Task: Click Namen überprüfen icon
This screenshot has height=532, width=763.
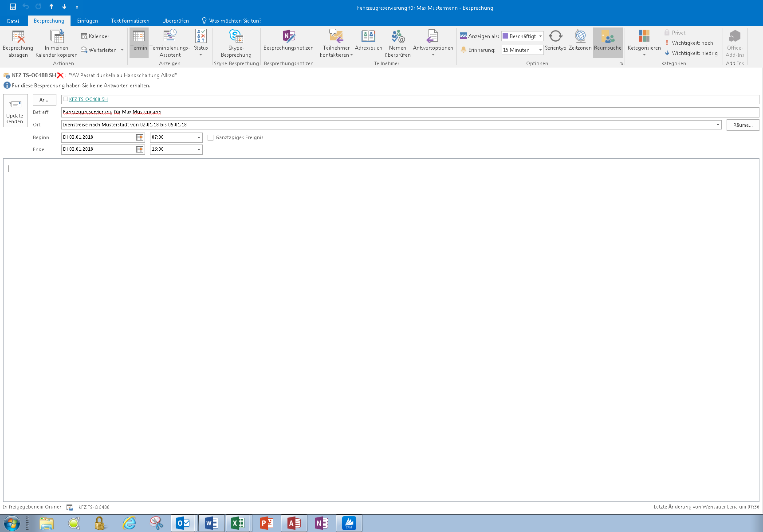Action: pyautogui.click(x=397, y=43)
